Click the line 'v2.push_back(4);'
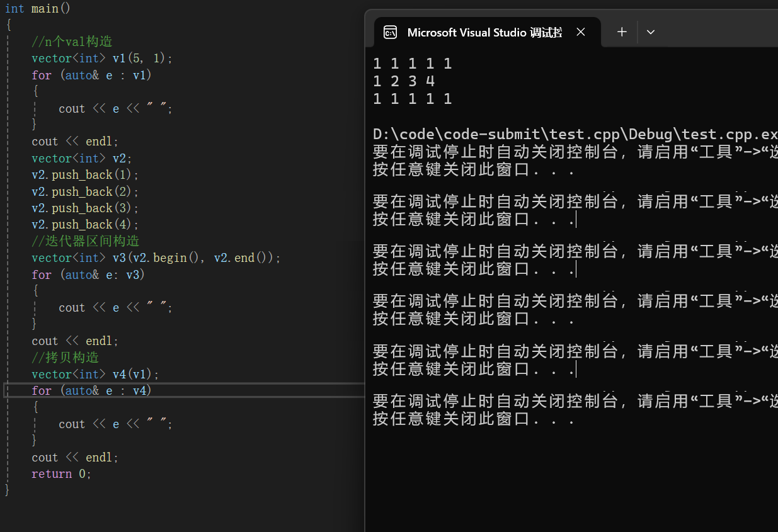The width and height of the screenshot is (778, 532). (85, 224)
